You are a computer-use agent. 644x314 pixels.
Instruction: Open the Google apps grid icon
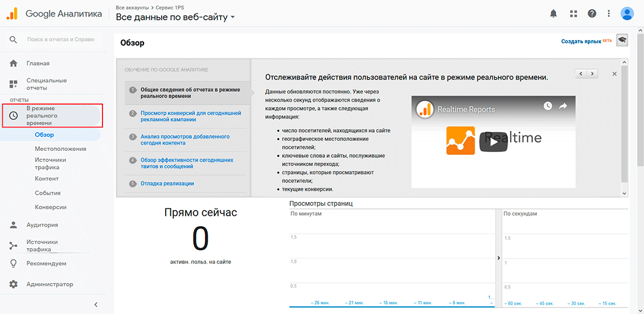tap(573, 13)
